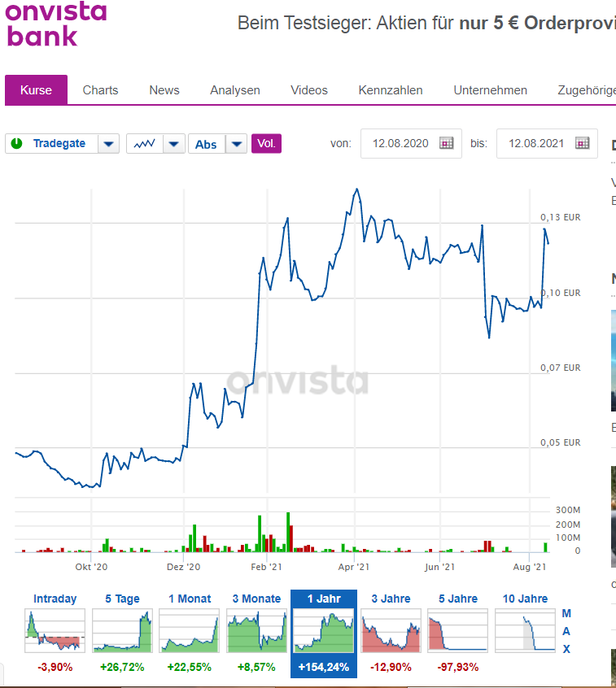Click the 3 Jahre performance chart
The height and width of the screenshot is (688, 616).
[x=391, y=630]
